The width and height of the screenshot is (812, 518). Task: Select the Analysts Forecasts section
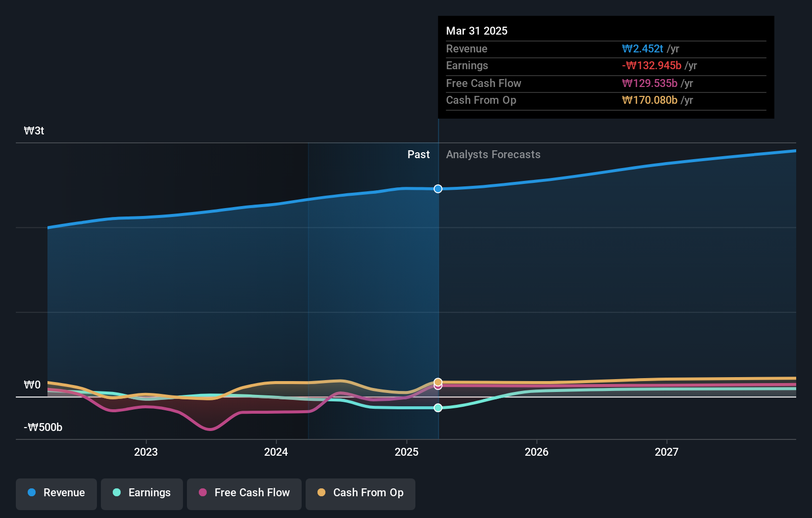click(x=493, y=154)
